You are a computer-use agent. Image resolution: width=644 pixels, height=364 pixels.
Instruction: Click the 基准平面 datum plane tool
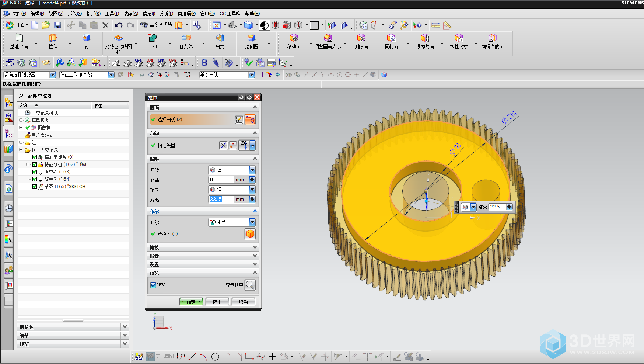(19, 41)
